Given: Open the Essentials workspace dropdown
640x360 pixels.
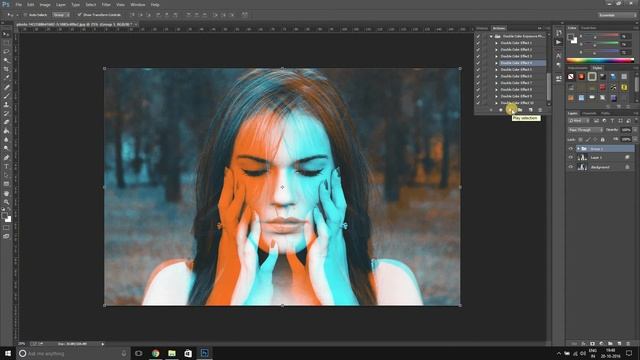Looking at the screenshot, I should (617, 15).
